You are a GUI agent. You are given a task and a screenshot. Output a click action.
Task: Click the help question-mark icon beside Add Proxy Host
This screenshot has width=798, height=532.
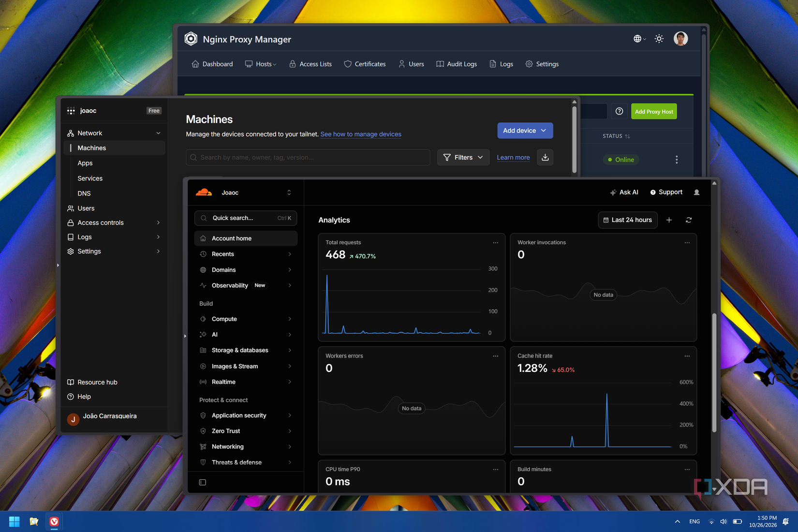619,112
